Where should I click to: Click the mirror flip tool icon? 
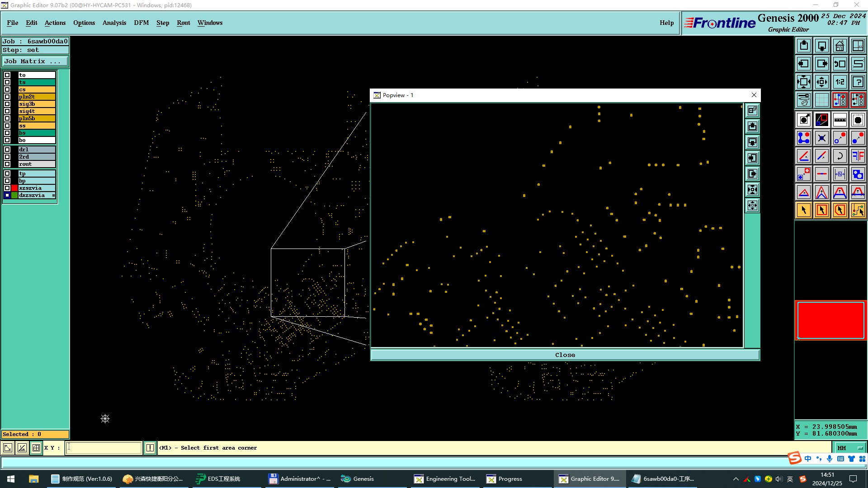point(858,156)
